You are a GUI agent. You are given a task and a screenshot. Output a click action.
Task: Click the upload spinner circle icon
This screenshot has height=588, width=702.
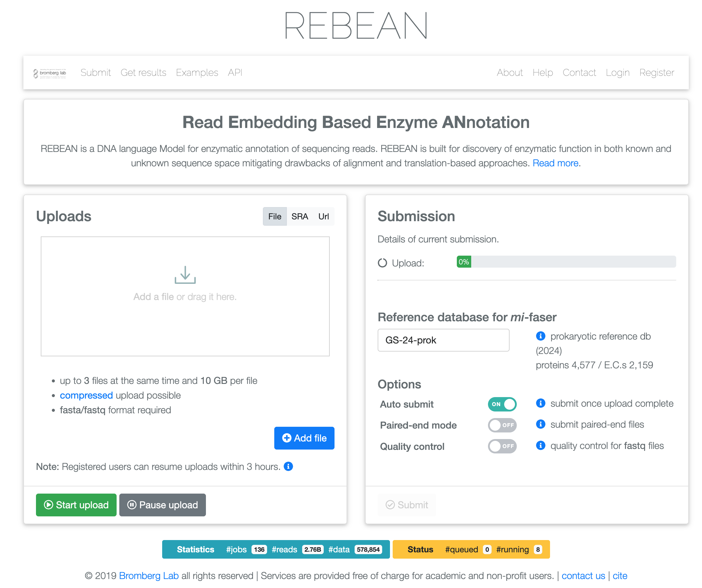(382, 263)
